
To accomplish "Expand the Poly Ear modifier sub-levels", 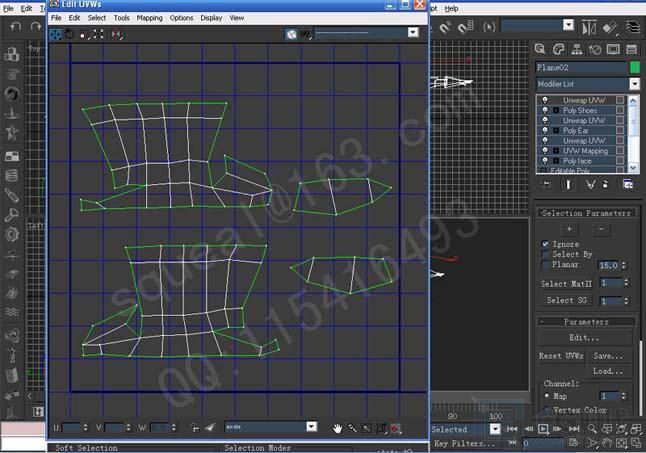I will point(556,131).
